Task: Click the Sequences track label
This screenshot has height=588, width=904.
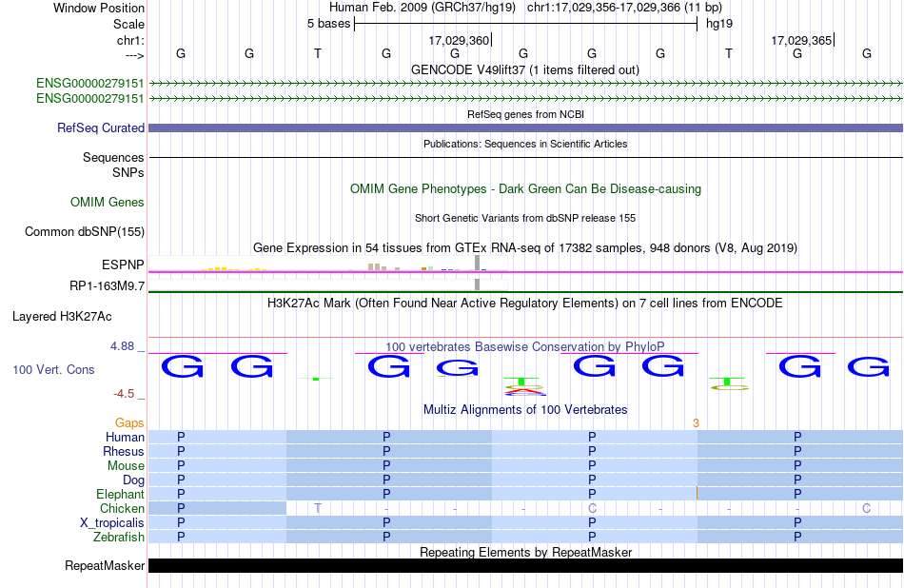Action: pyautogui.click(x=113, y=157)
